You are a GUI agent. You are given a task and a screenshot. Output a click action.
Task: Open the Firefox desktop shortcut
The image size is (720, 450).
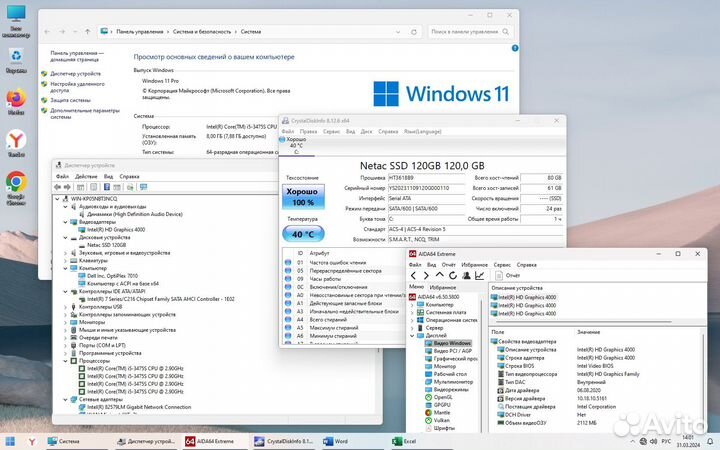point(16,101)
